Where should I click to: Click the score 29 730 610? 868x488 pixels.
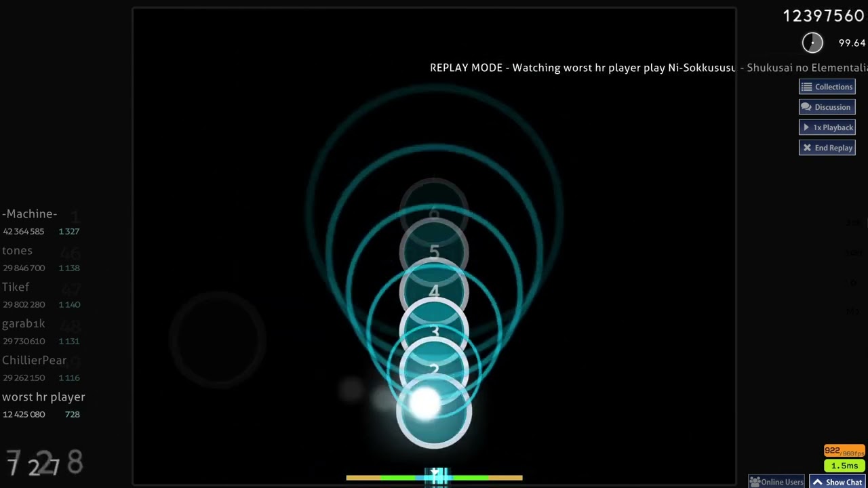click(x=24, y=342)
